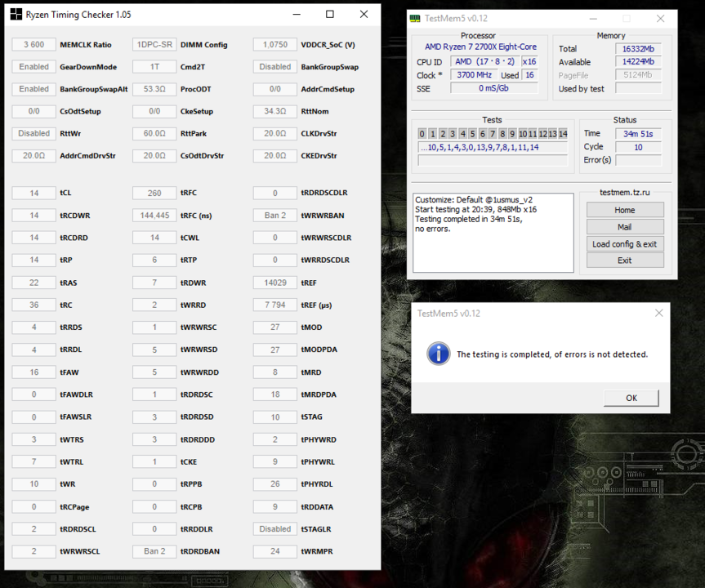Click the tSTAGLR Disabled field
Viewport: 705px width, 588px height.
point(275,529)
